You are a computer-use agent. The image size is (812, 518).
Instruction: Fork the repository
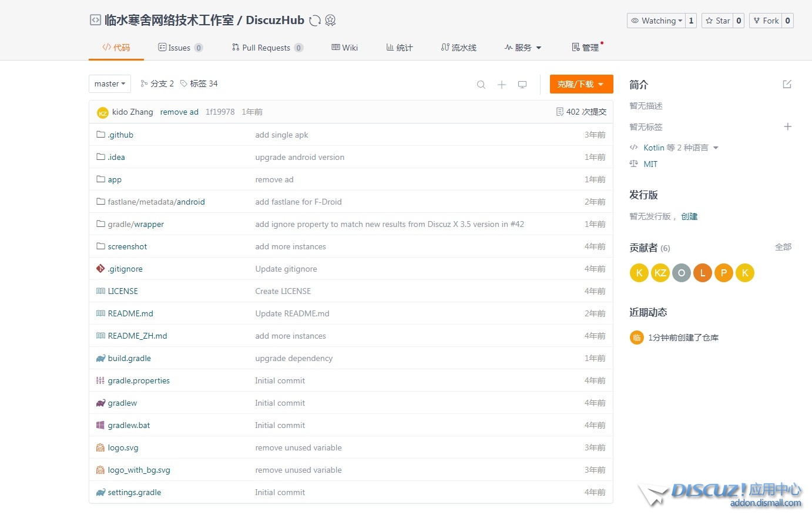pyautogui.click(x=766, y=21)
